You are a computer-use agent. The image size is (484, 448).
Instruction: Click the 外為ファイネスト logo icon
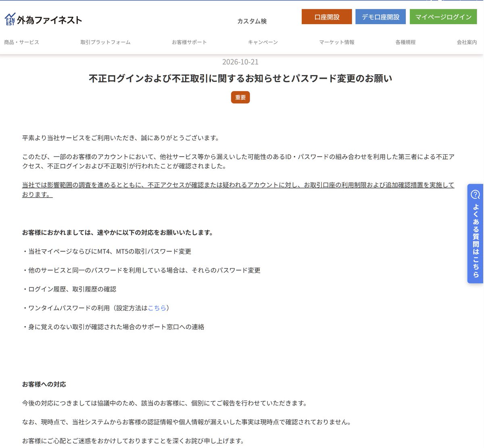pos(10,19)
